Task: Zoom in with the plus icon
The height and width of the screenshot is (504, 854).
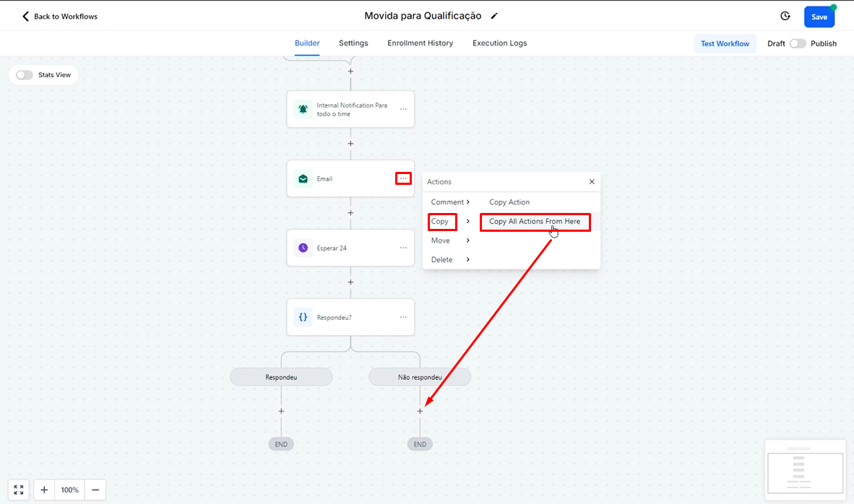Action: pyautogui.click(x=44, y=490)
